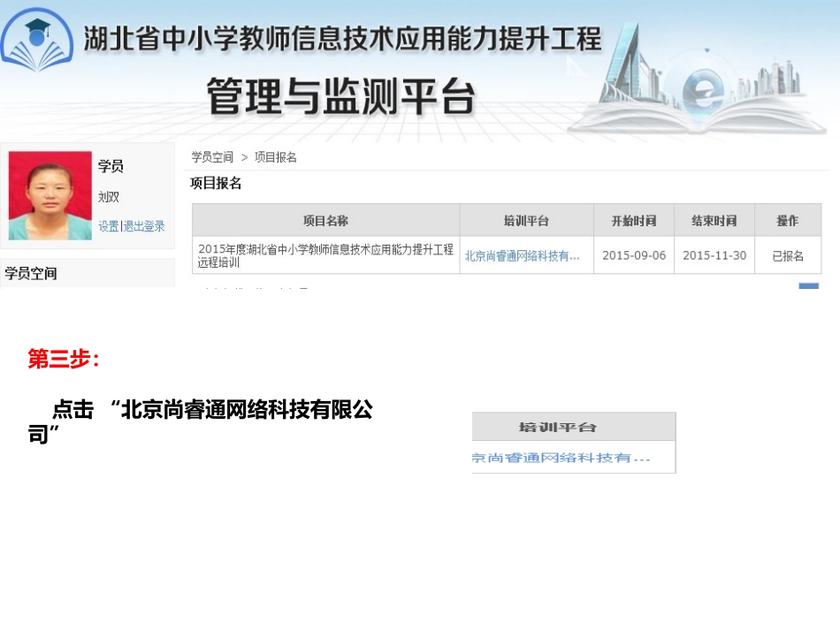
Task: Click the blue button below the table
Action: point(808,285)
